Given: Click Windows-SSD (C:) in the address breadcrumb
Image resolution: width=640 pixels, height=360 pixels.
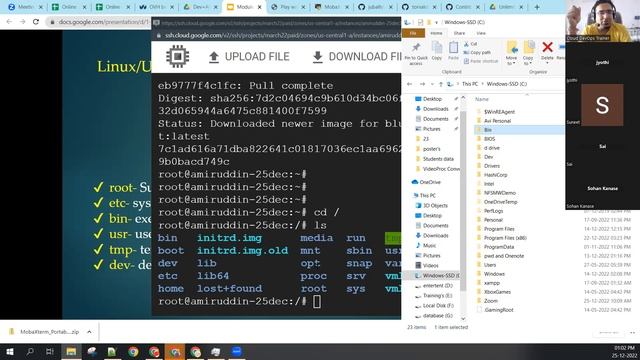Looking at the screenshot, I should click(507, 84).
